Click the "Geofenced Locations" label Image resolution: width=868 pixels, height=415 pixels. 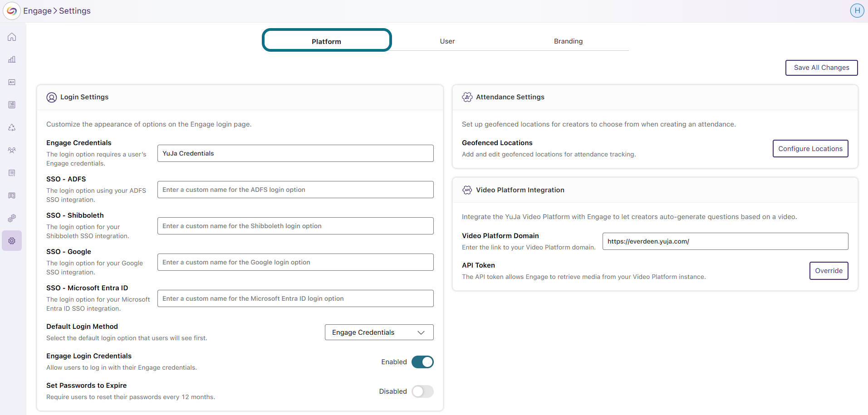(497, 143)
